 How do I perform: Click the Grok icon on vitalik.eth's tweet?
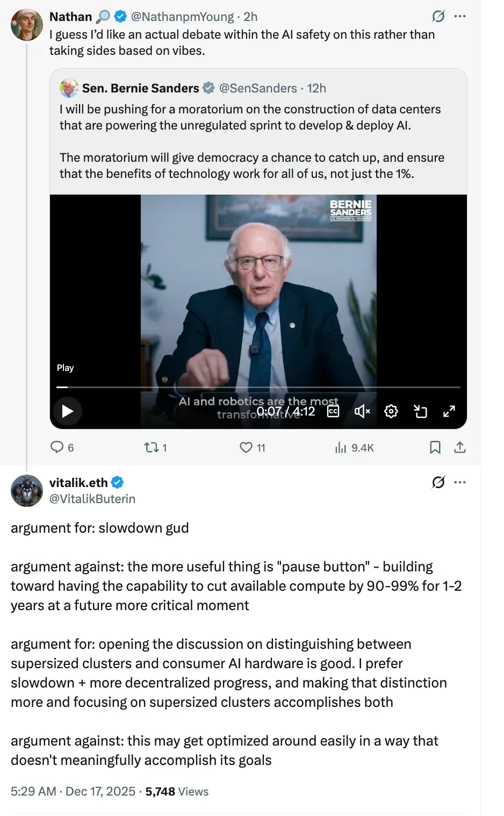click(438, 482)
